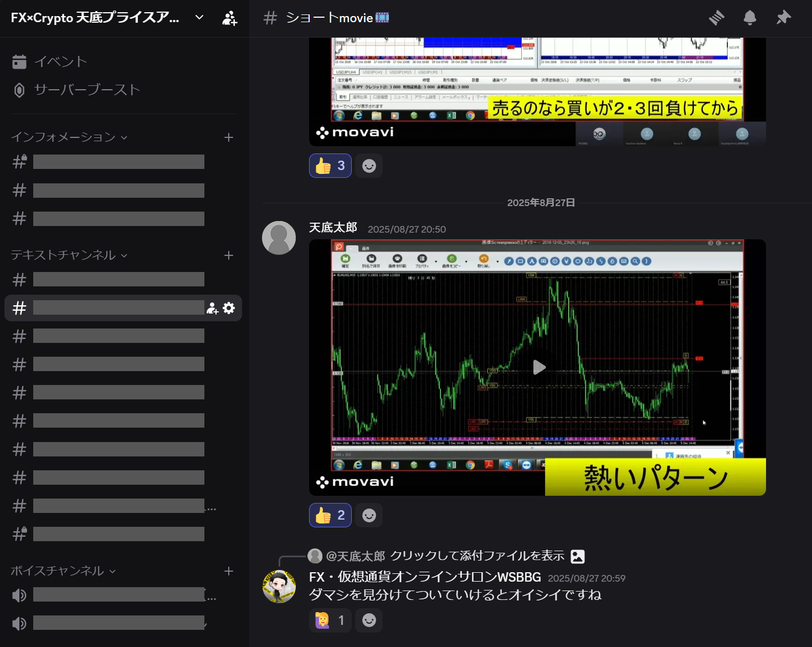Open pinned messages with pin icon

pos(783,18)
